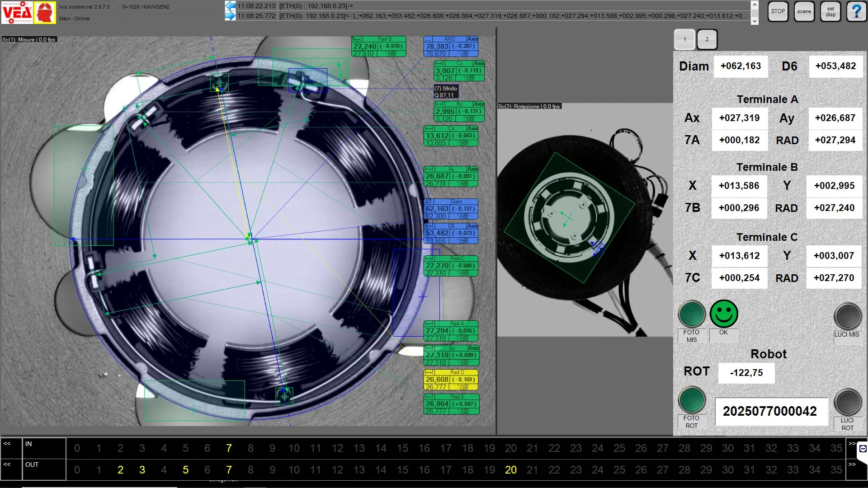
Task: Open help with the question mark icon
Action: (856, 12)
